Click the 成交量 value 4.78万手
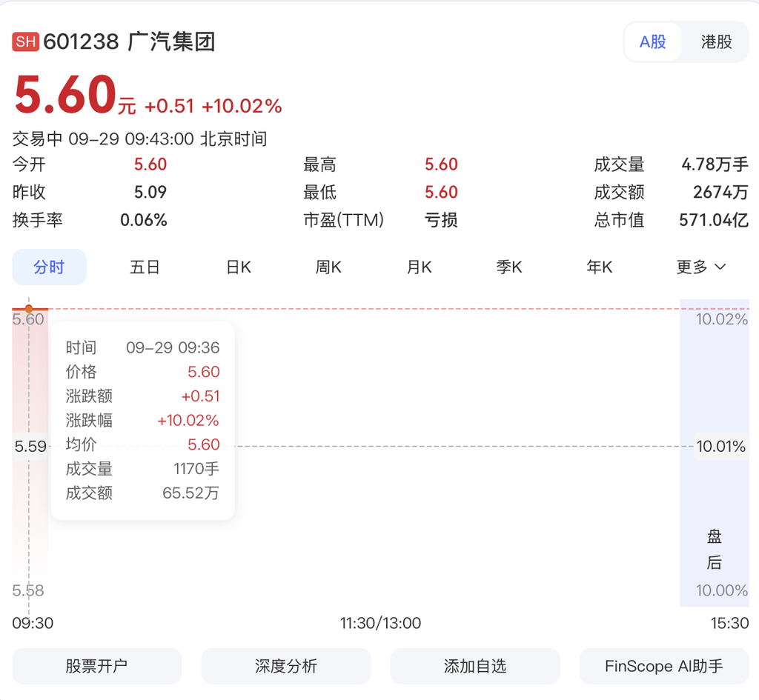Screen dimensions: 759x700 715,164
